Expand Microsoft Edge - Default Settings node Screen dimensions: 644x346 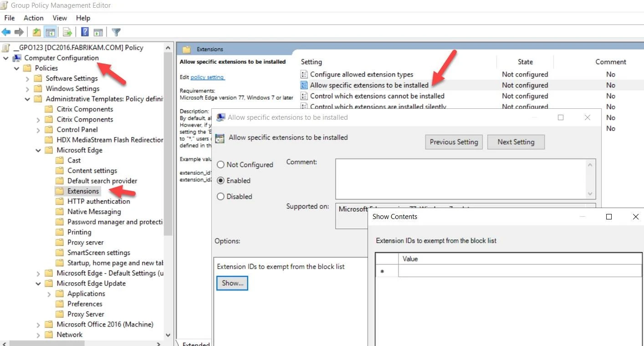[x=39, y=273]
